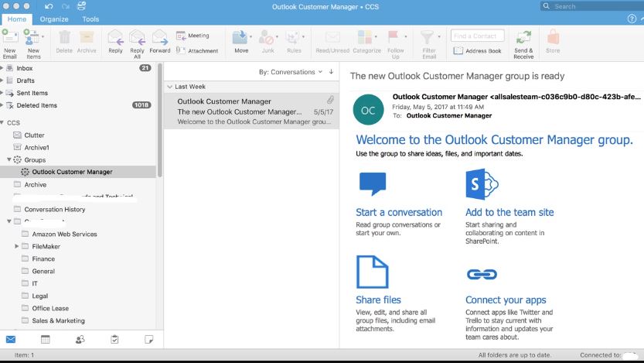Screen dimensions: 644x363
Task: Open the Follow Up dropdown arrow
Action: coord(405,36)
